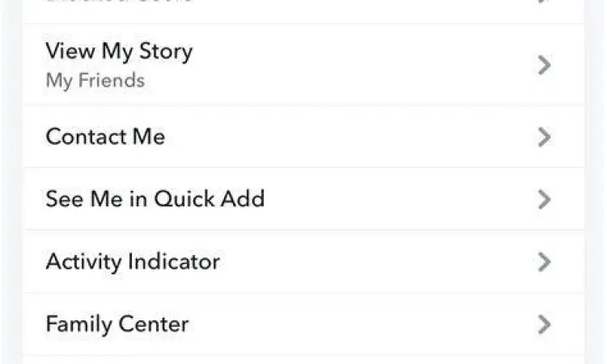This screenshot has height=364, width=607.
Task: Click the arrow icon next to Contact Me
Action: click(545, 138)
